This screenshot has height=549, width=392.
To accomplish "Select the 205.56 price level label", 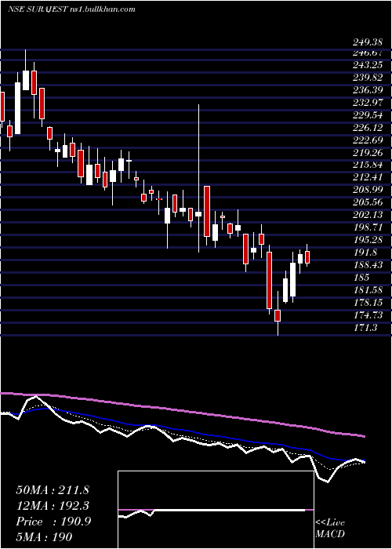I will (x=368, y=202).
